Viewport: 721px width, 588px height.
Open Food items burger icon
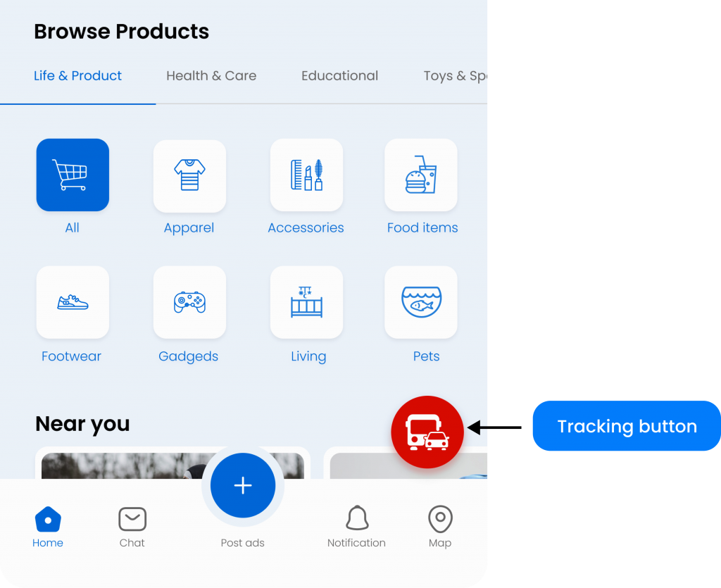point(421,175)
